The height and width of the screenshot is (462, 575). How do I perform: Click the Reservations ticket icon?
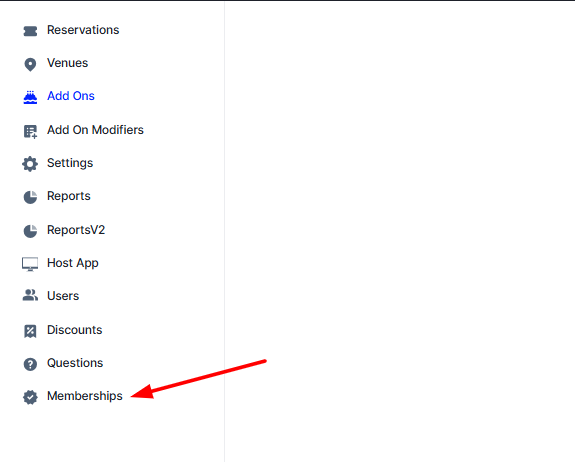point(30,31)
